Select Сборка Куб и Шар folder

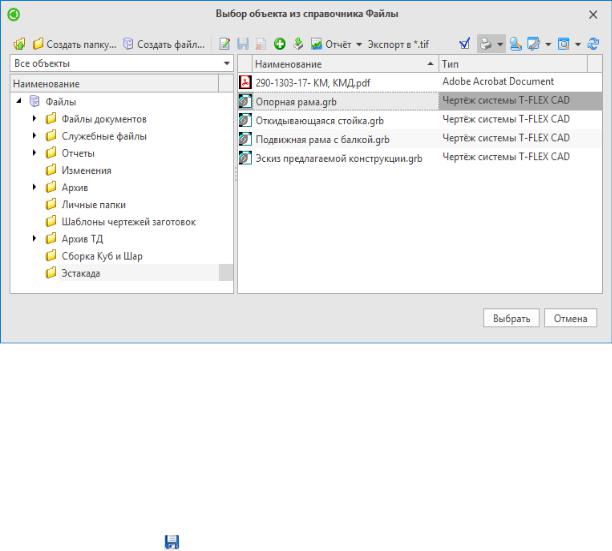coord(102,256)
